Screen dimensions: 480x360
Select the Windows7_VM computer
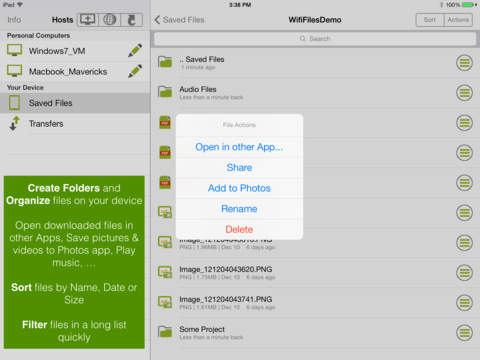coord(75,51)
